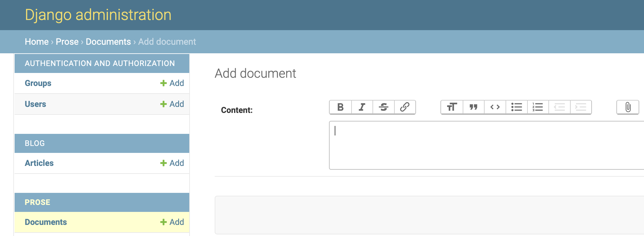This screenshot has height=236, width=644.
Task: Open the Prose section header
Action: coord(37,202)
